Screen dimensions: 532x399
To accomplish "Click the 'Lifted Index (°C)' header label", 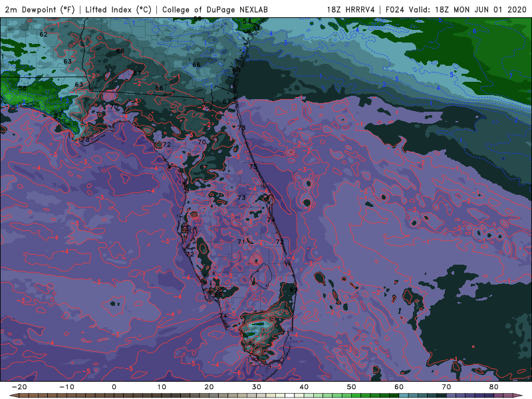I will click(118, 9).
